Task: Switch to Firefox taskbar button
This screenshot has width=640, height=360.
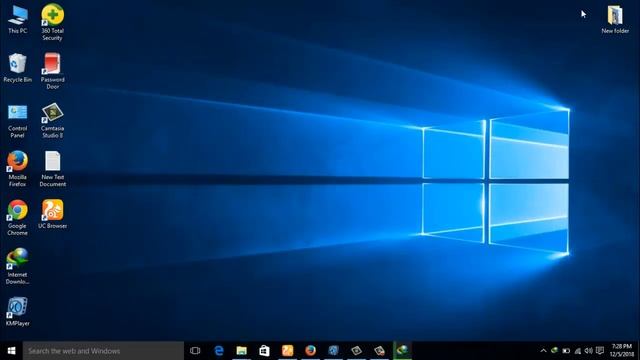Action: pos(310,351)
